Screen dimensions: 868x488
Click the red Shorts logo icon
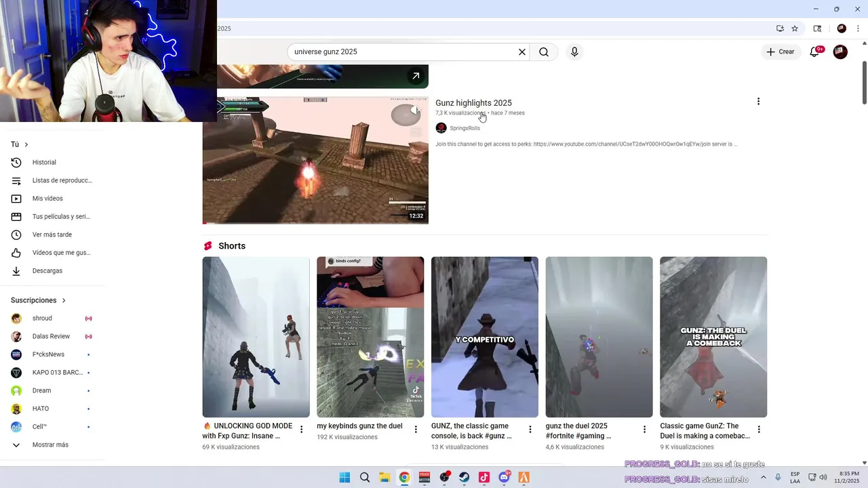pyautogui.click(x=208, y=246)
